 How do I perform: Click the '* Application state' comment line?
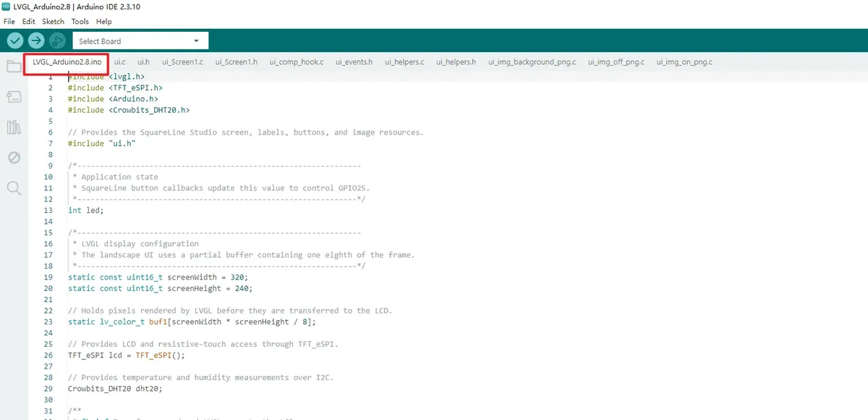click(x=114, y=177)
